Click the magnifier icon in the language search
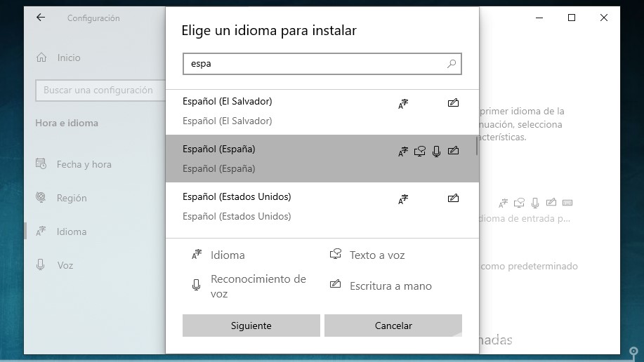644x362 pixels. point(452,64)
